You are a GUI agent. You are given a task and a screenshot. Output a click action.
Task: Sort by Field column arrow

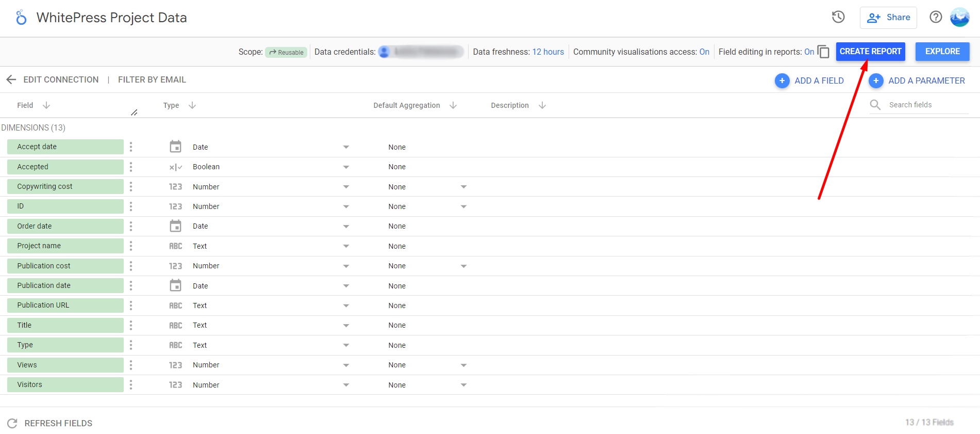click(46, 105)
